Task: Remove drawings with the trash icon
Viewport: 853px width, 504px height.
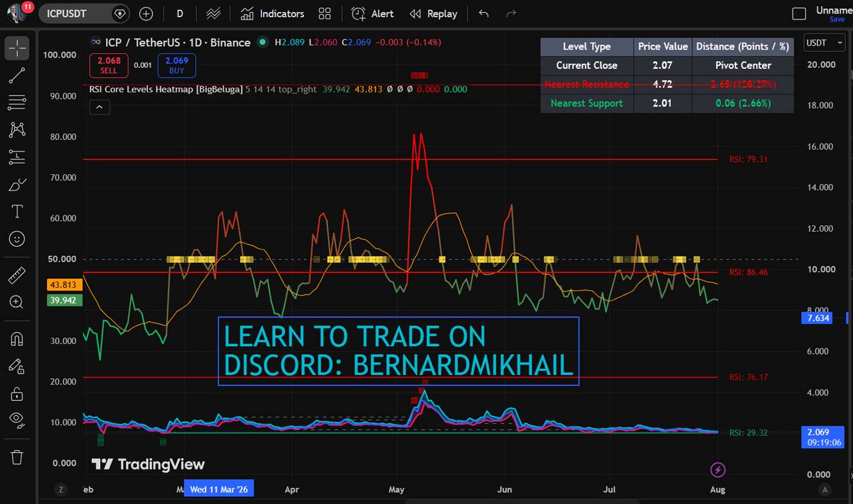Action: pyautogui.click(x=18, y=456)
